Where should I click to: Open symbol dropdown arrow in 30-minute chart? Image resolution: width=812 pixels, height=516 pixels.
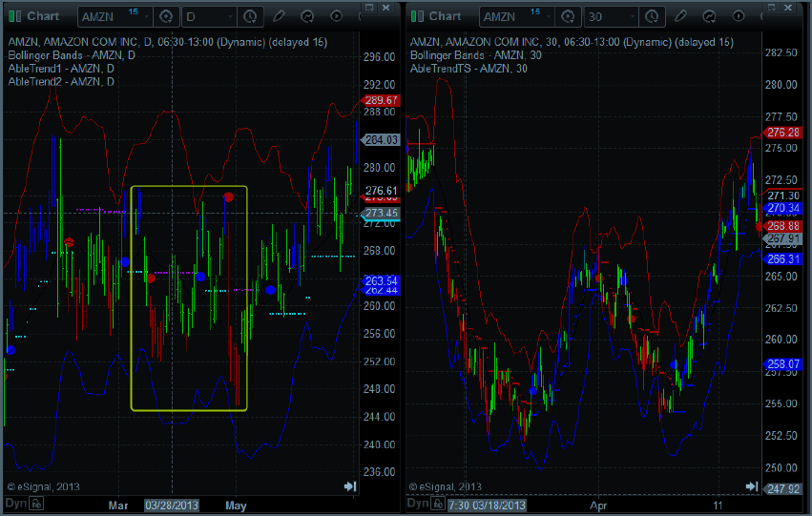549,17
